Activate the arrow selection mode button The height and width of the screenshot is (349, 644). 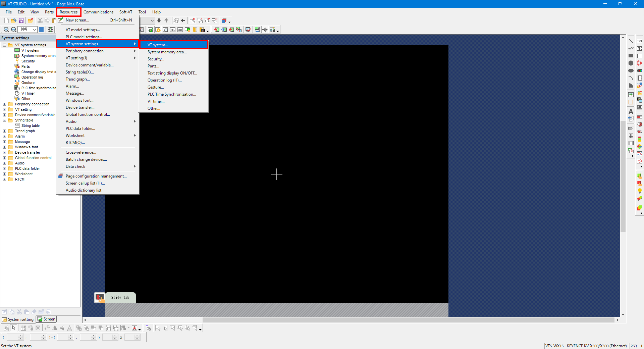(x=14, y=328)
